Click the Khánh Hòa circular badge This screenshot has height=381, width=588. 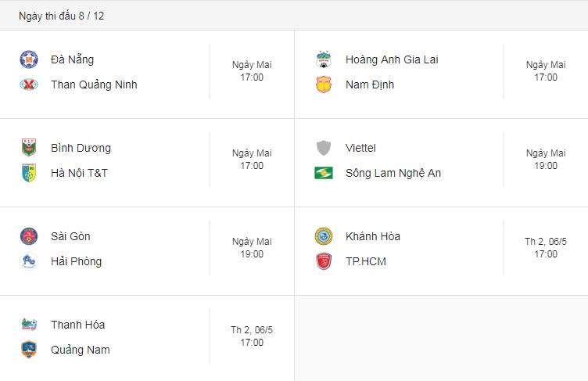(323, 236)
